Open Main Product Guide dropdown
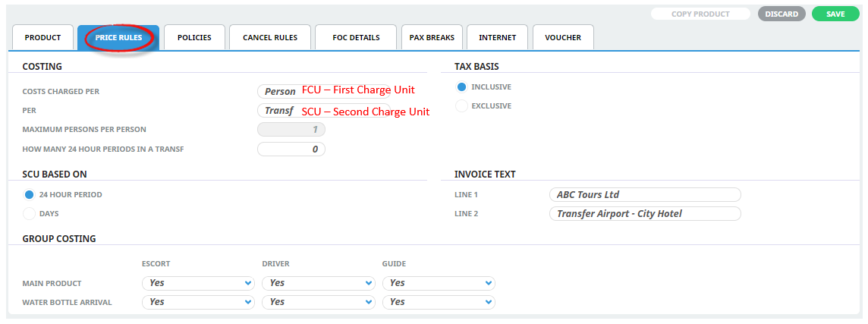Image resolution: width=868 pixels, height=324 pixels. point(438,283)
